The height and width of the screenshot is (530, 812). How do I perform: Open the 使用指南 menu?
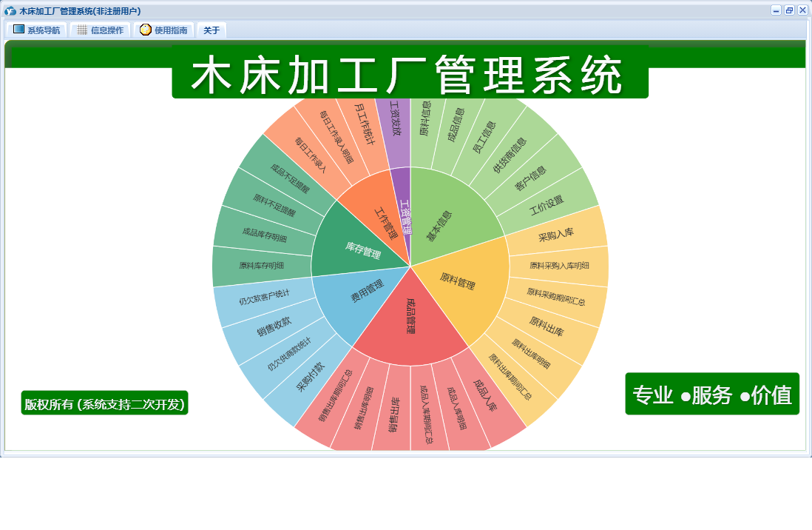163,30
